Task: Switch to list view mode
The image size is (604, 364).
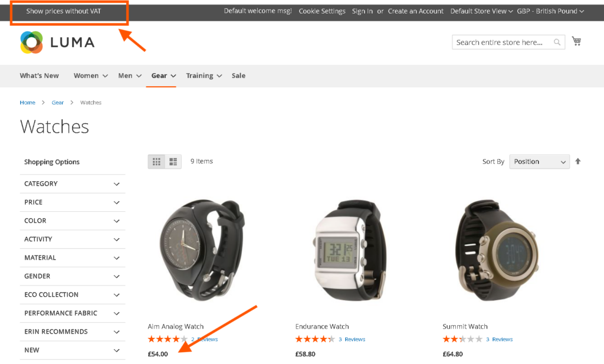Action: 173,162
